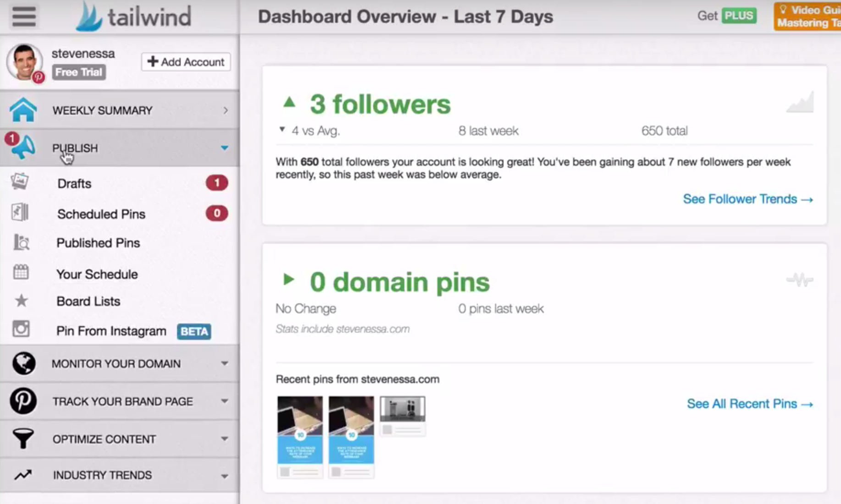Select the Publish menu label
Viewport: 841px width, 504px height.
point(75,148)
